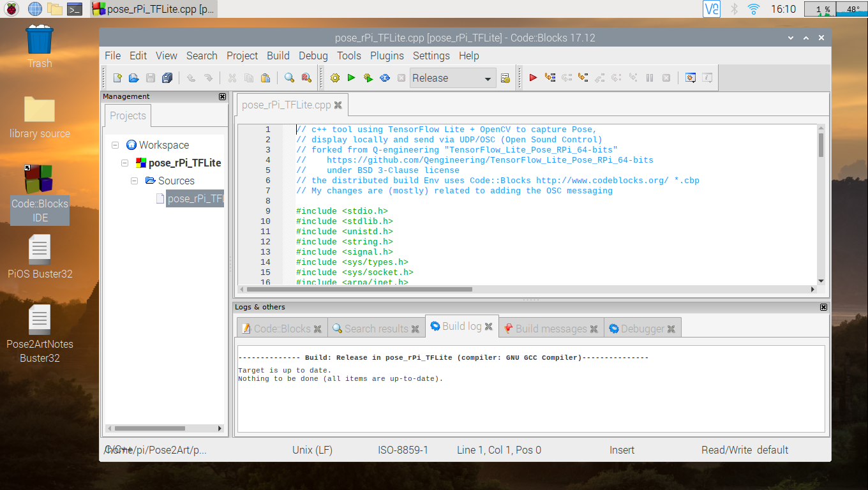The height and width of the screenshot is (490, 868).
Task: Switch to the Code::Blocks log tab
Action: point(281,329)
